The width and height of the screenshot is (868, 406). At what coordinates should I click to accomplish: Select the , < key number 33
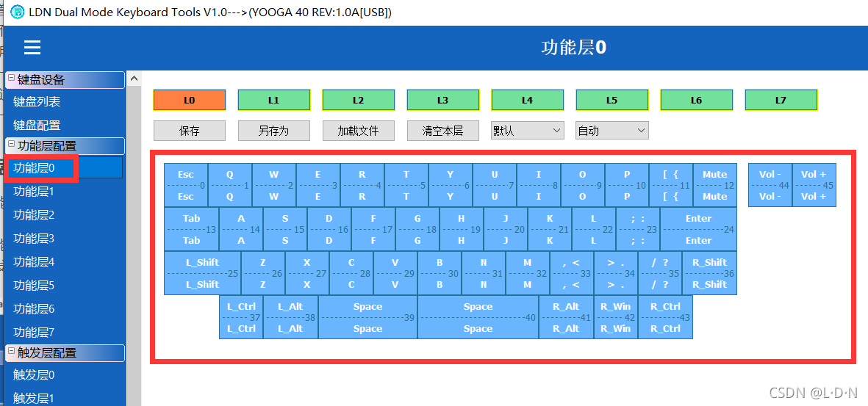[x=572, y=273]
